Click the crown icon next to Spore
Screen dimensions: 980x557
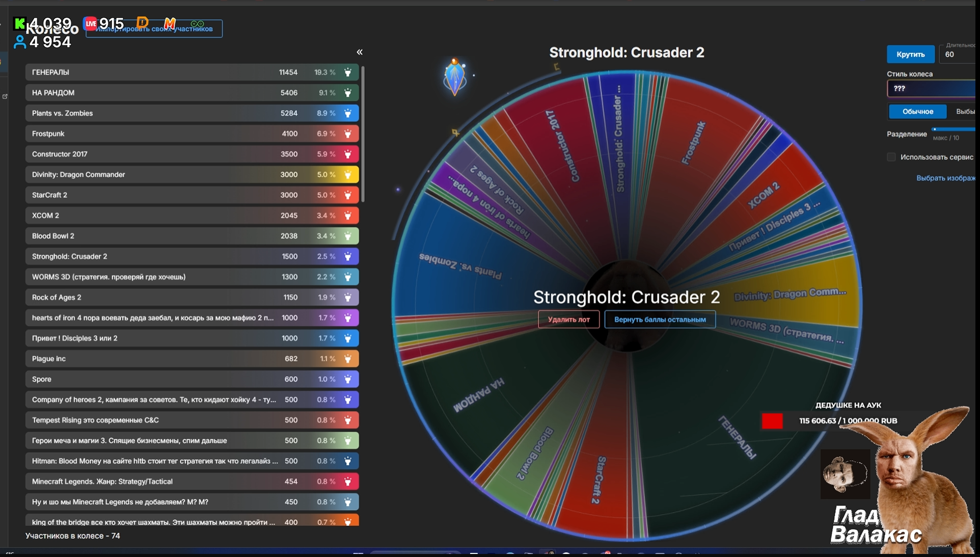tap(348, 379)
